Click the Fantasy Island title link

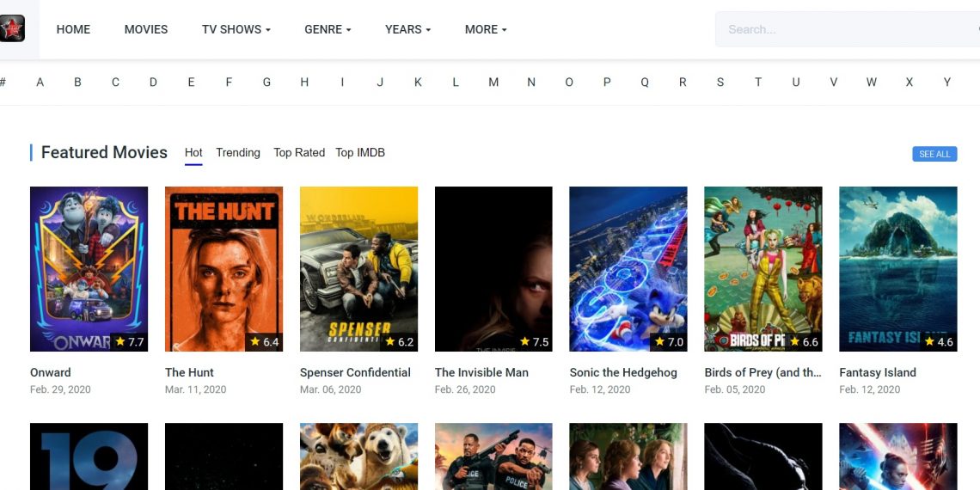coord(878,372)
